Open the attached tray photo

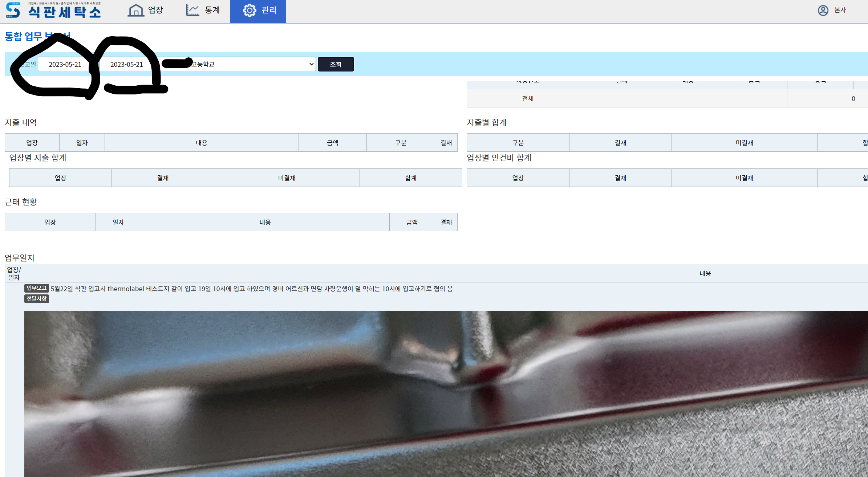pyautogui.click(x=446, y=394)
